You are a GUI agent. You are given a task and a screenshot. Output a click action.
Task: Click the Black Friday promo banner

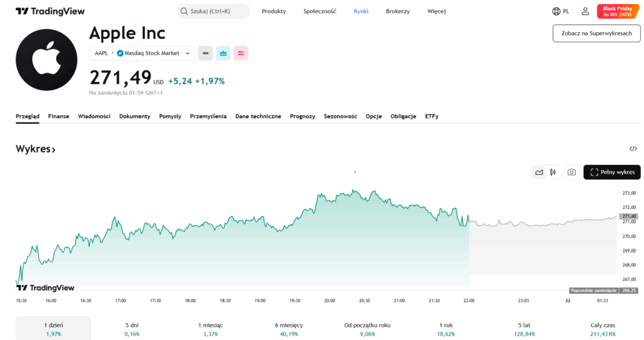tap(618, 11)
